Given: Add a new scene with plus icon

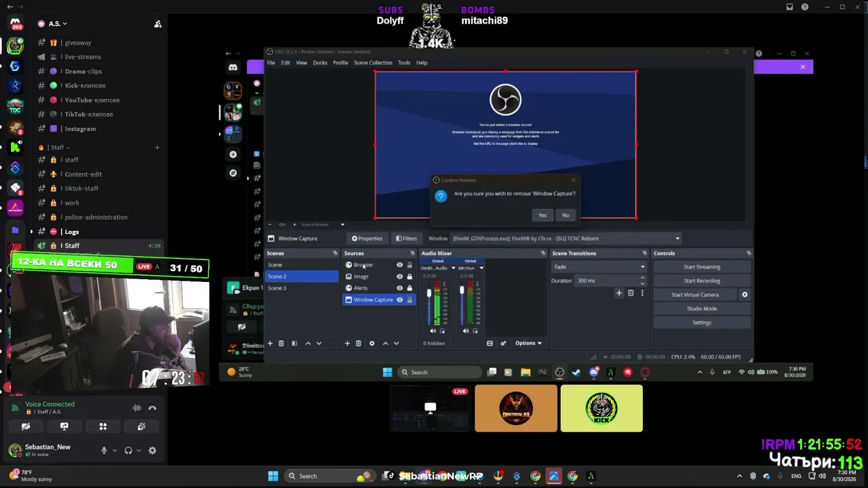Looking at the screenshot, I should tap(270, 344).
